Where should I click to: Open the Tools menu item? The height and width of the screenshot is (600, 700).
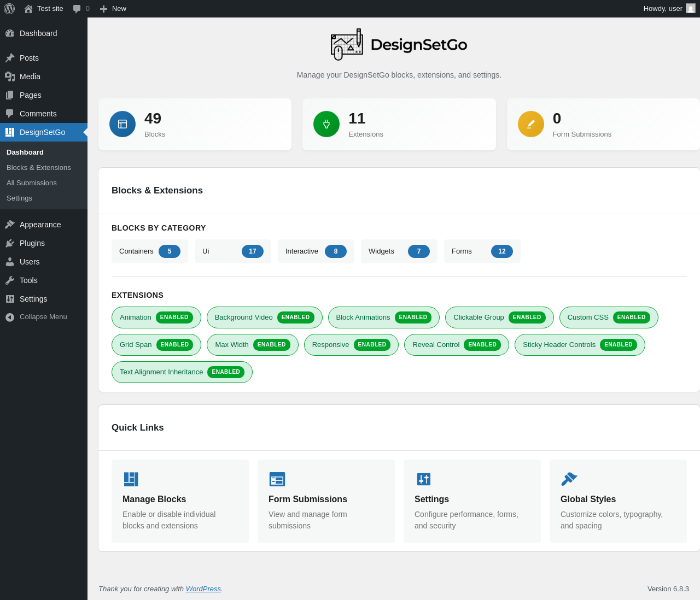pyautogui.click(x=44, y=280)
